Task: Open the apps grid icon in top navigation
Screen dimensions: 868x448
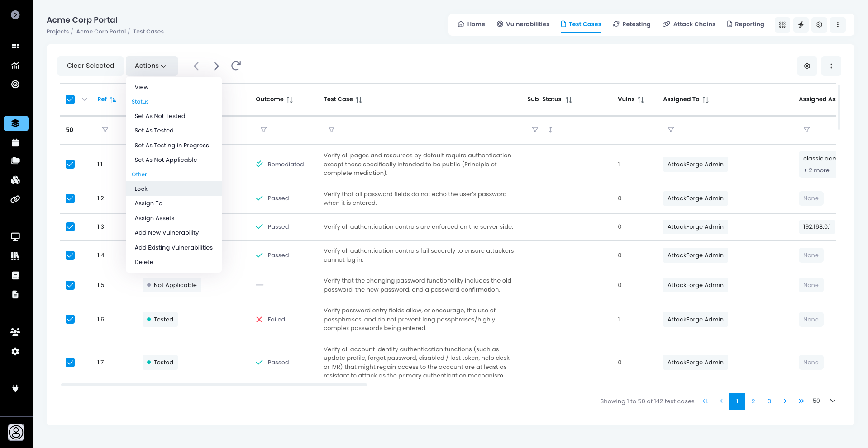Action: [x=782, y=24]
